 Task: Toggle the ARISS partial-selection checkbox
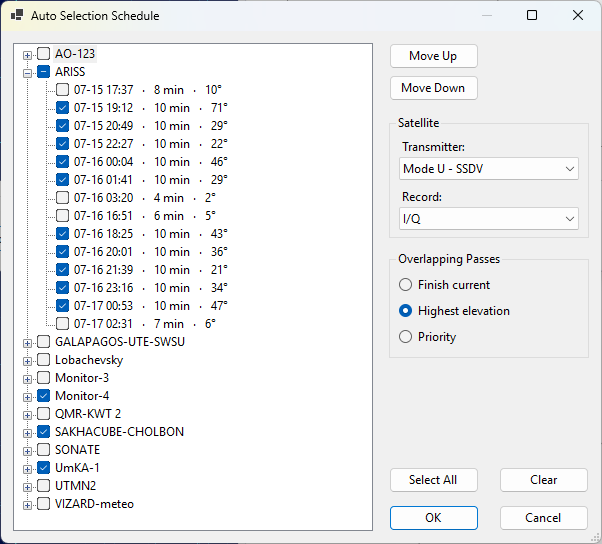coord(44,71)
